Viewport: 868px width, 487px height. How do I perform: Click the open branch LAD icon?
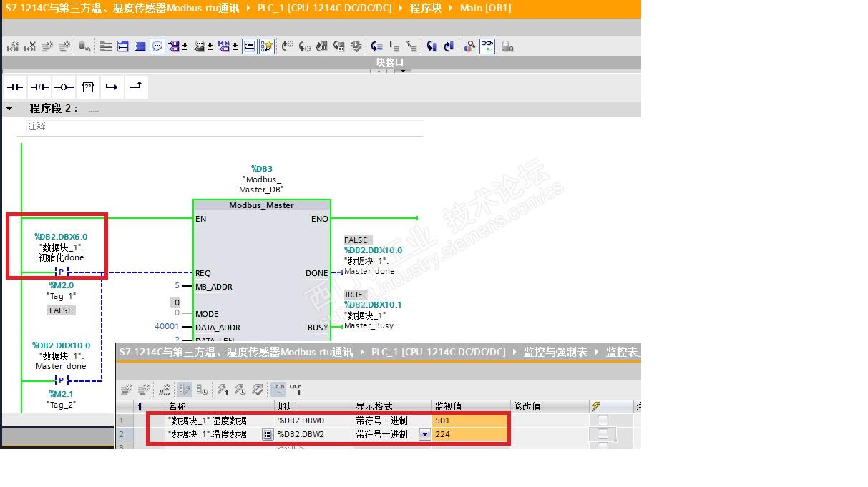point(112,87)
